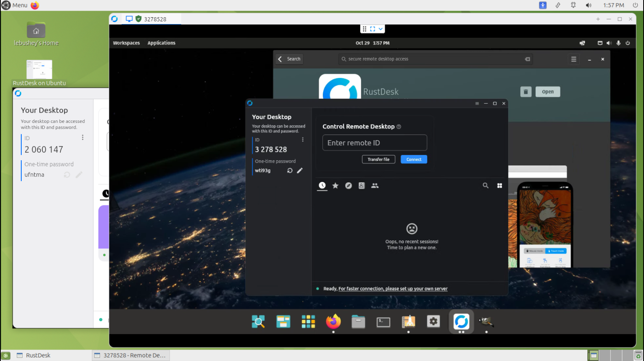Image resolution: width=644 pixels, height=361 pixels.
Task: Click the remote panel window-tiling icon
Action: pos(582,43)
